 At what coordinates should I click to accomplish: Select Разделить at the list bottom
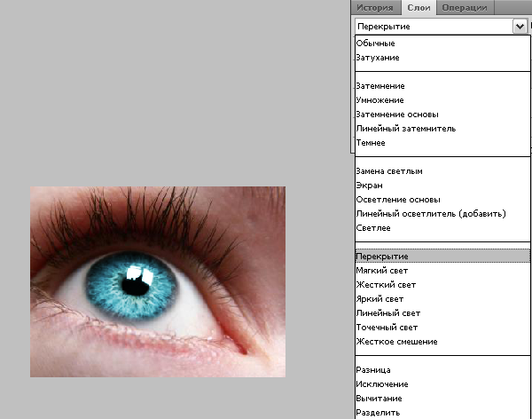[377, 413]
